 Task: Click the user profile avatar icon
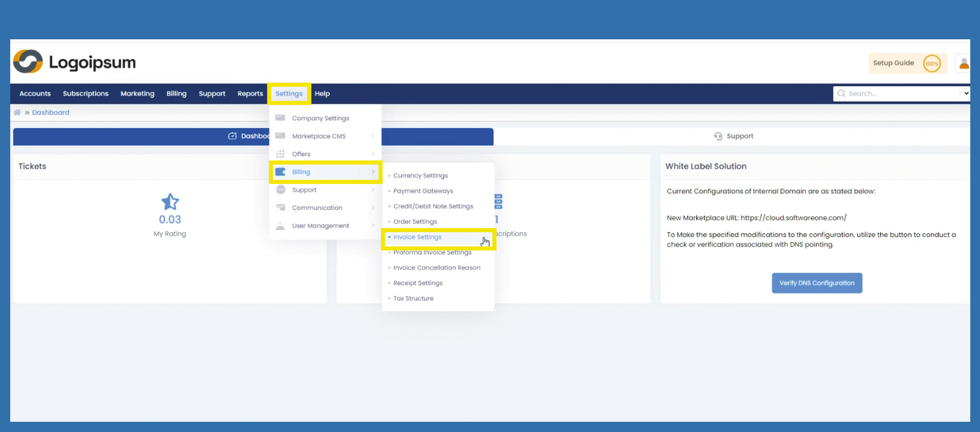963,63
